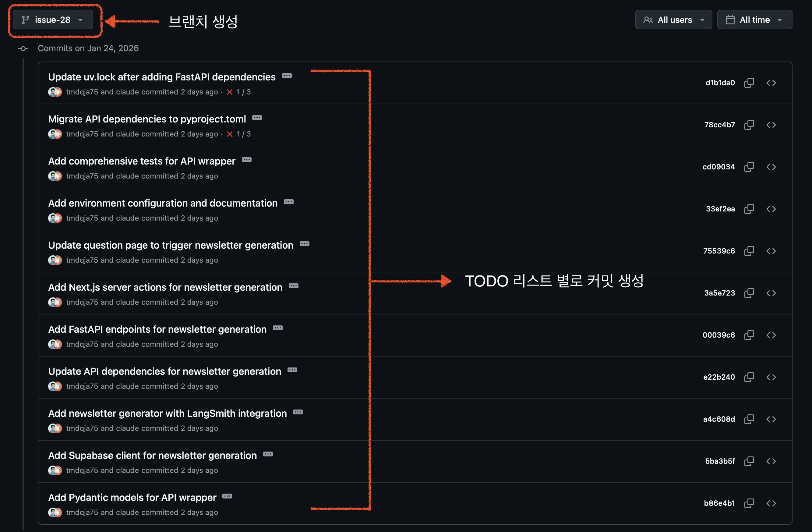Screen dimensions: 812x532
Task: Expand description of the uv.lock commit
Action: click(287, 76)
